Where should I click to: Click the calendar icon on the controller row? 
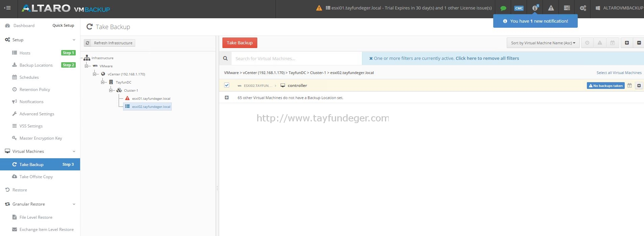pyautogui.click(x=629, y=86)
